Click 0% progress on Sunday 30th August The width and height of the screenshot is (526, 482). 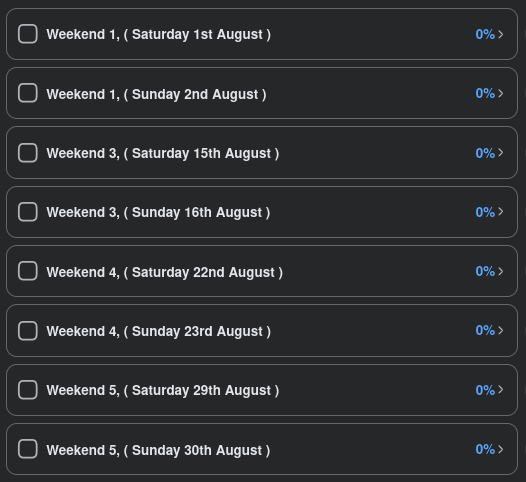pyautogui.click(x=485, y=449)
